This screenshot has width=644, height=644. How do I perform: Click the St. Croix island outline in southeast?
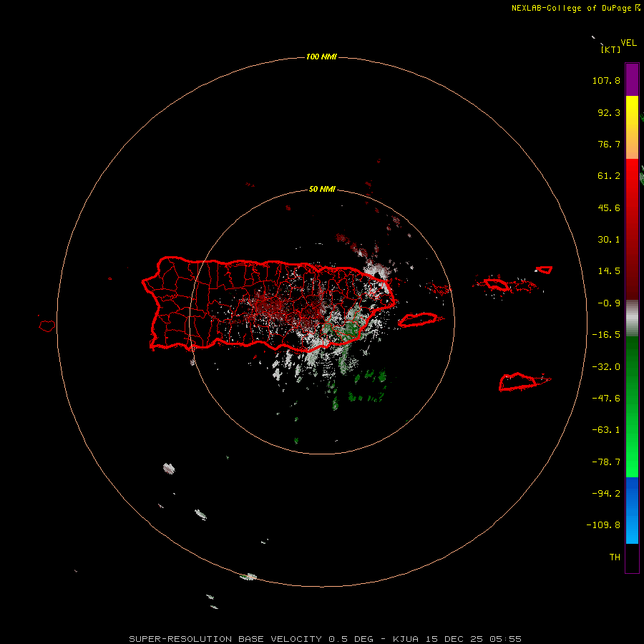click(518, 381)
